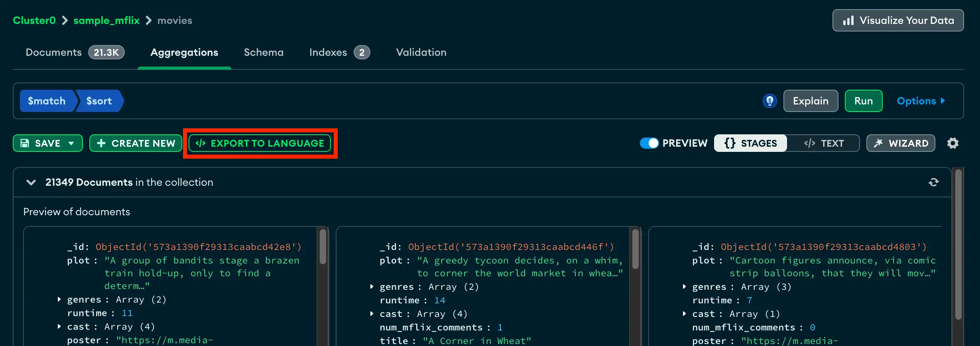Switch builder to Text view
Screen dimensions: 980x346
[x=824, y=143]
